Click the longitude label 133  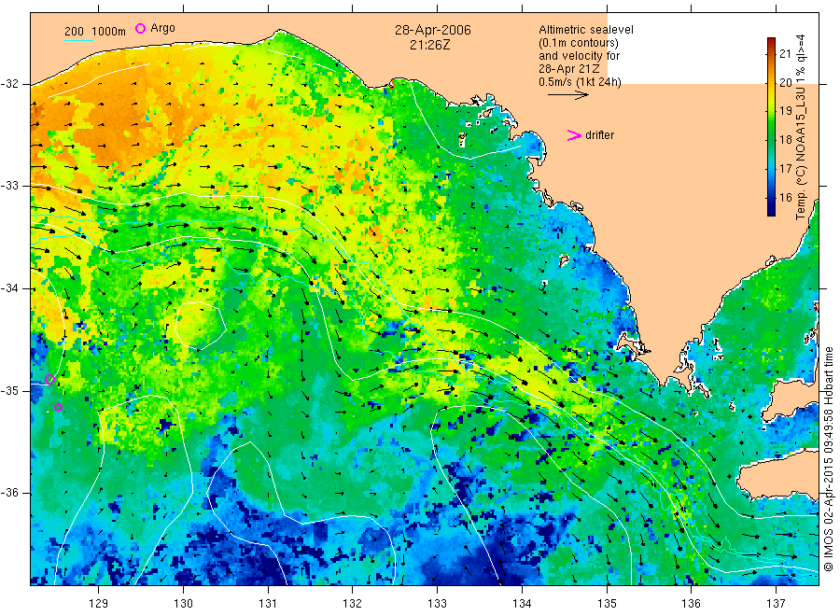pyautogui.click(x=437, y=604)
